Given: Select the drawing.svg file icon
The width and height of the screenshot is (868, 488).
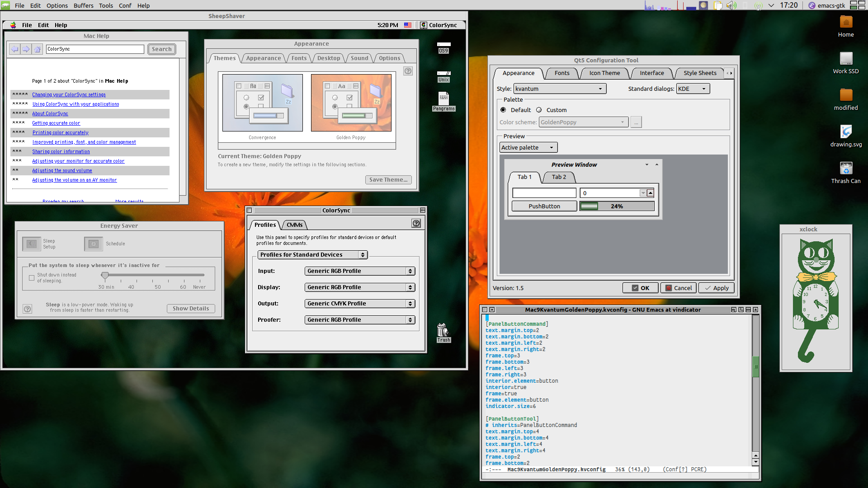Looking at the screenshot, I should (846, 136).
